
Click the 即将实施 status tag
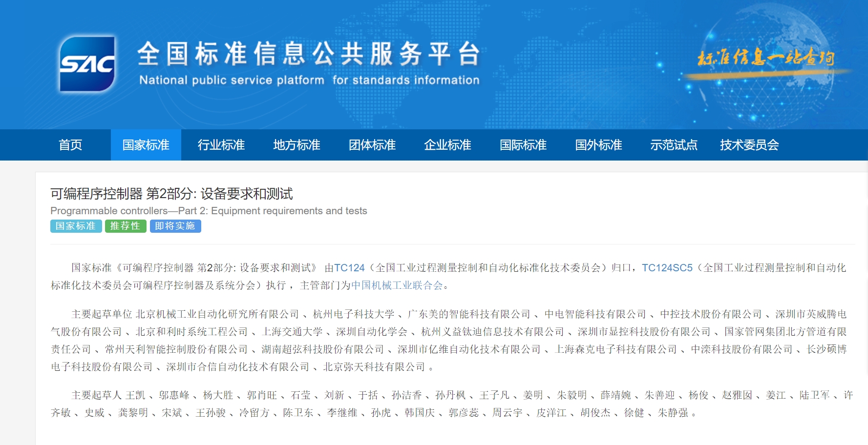[175, 226]
